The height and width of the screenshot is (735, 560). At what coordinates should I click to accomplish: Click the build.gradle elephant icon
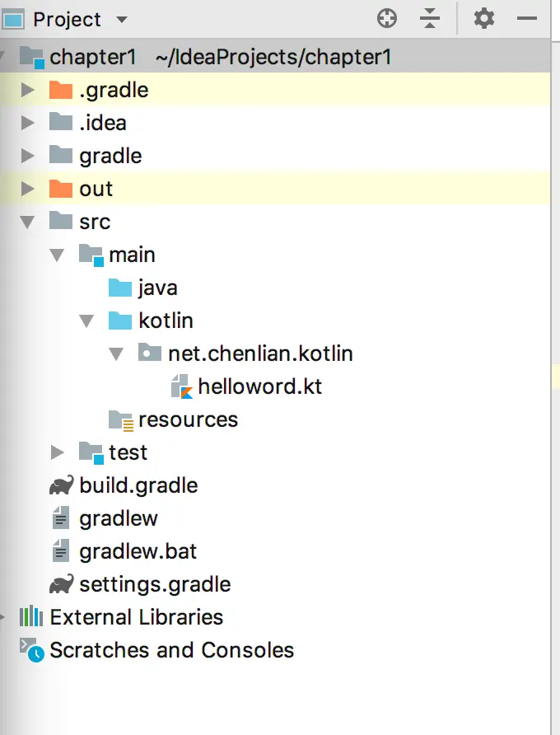tap(61, 485)
